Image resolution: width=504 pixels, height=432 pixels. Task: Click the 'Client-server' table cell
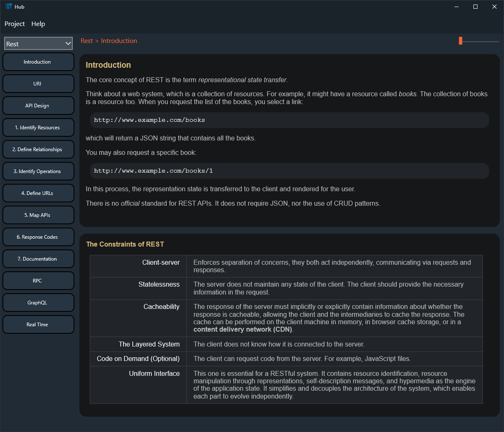click(138, 266)
